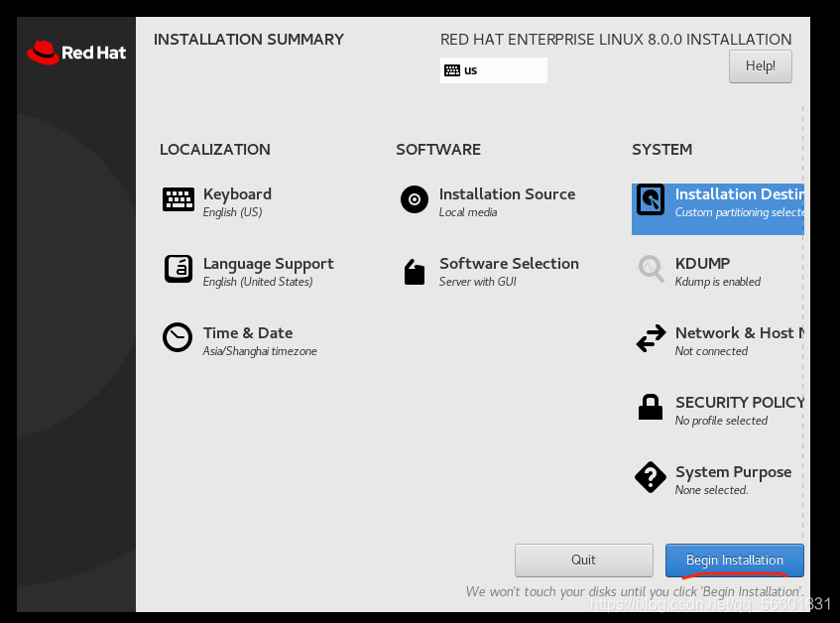The width and height of the screenshot is (840, 623).
Task: Select the Installation Destination disk icon
Action: tap(651, 199)
